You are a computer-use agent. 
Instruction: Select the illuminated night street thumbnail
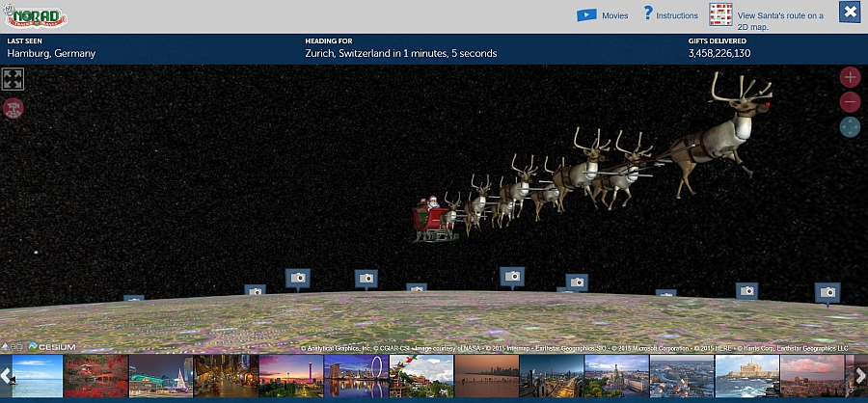click(226, 376)
